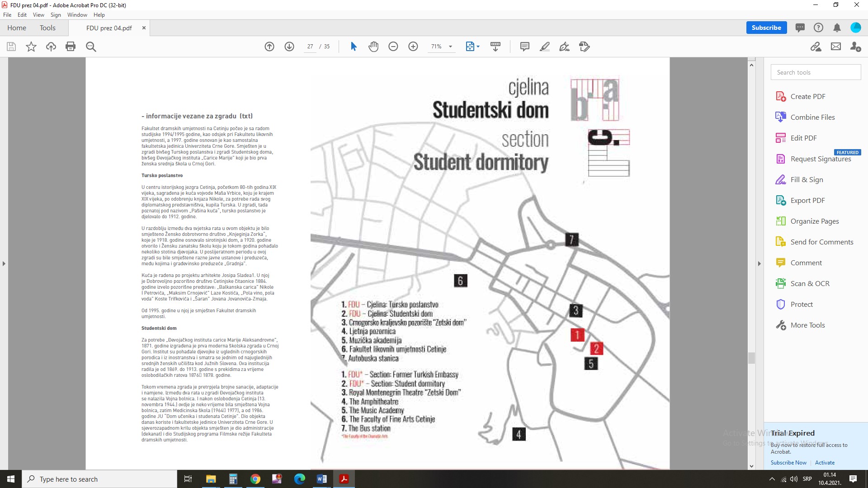868x488 pixels.
Task: Select the highlight text pen tool
Action: 545,47
